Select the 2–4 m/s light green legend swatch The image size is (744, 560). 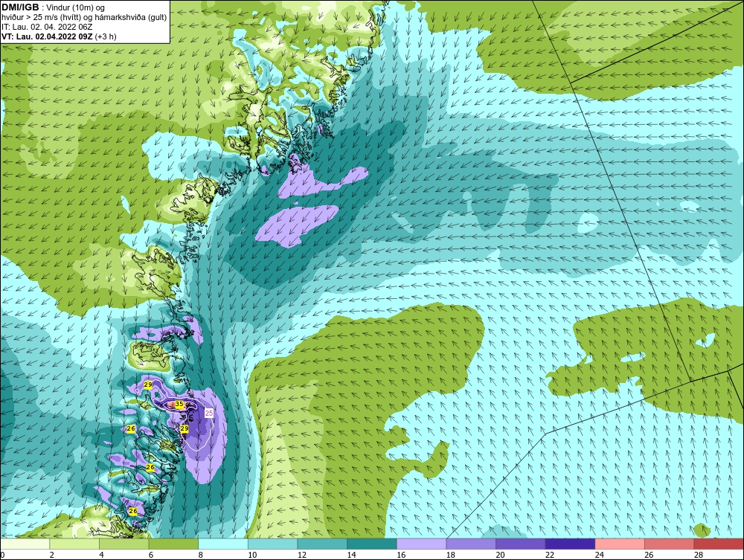74,544
